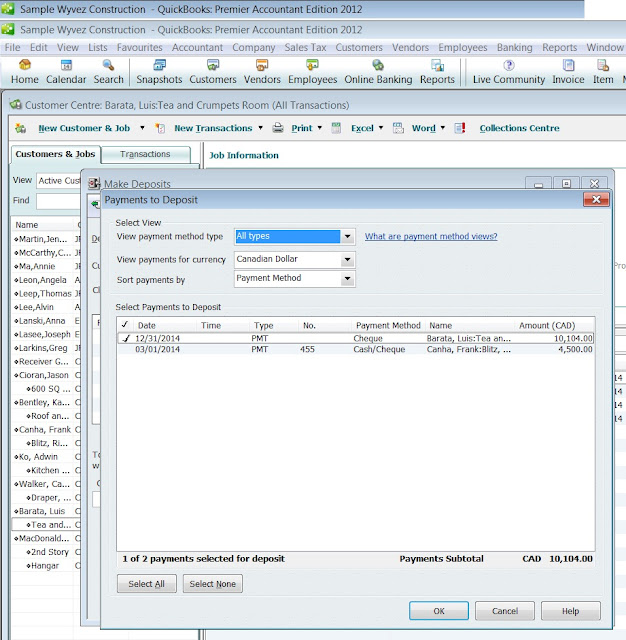This screenshot has width=626, height=640.
Task: Open the File menu
Action: click(12, 47)
